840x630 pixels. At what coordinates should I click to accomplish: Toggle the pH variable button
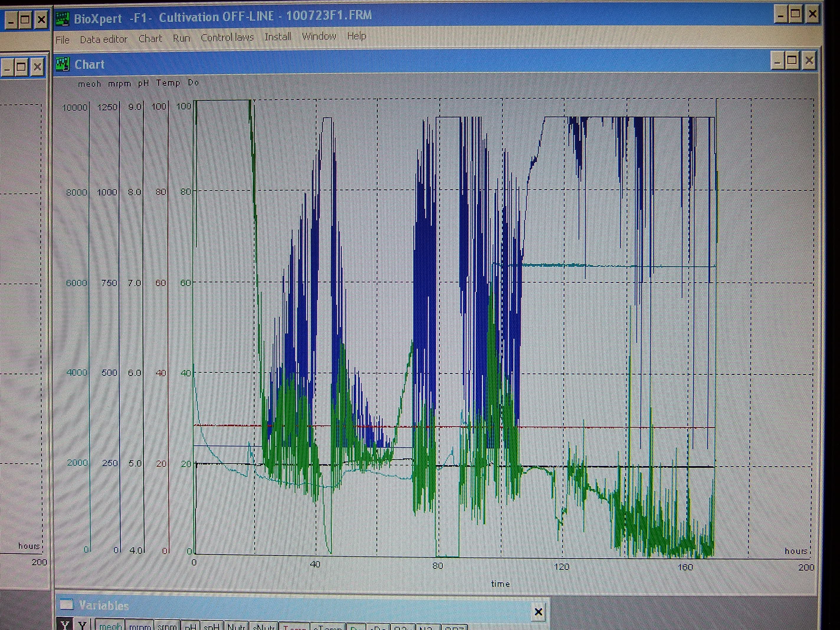pyautogui.click(x=191, y=626)
